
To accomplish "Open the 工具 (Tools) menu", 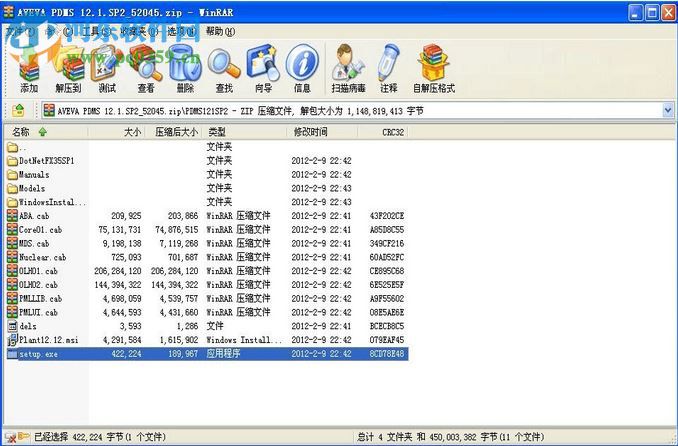I will [96, 31].
